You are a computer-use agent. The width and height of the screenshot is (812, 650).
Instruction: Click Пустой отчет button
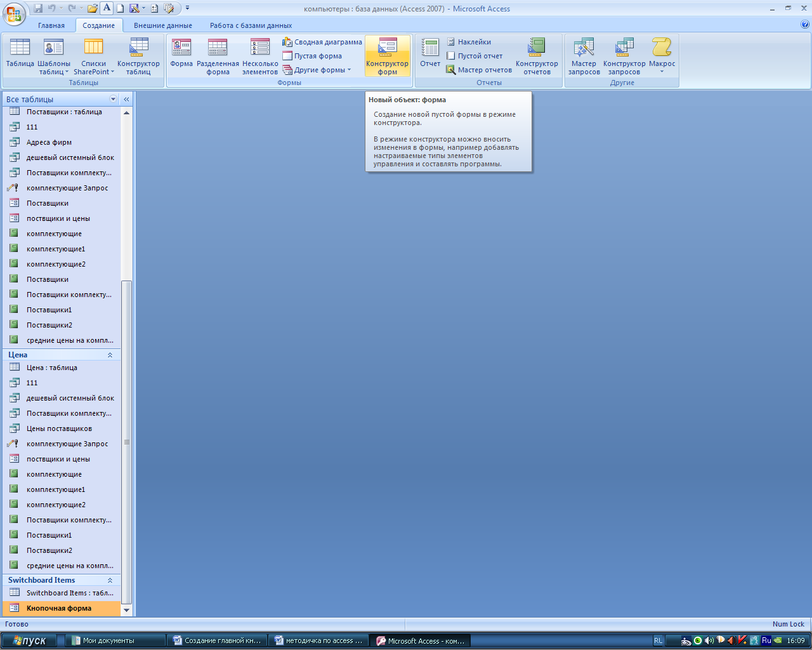coord(474,56)
